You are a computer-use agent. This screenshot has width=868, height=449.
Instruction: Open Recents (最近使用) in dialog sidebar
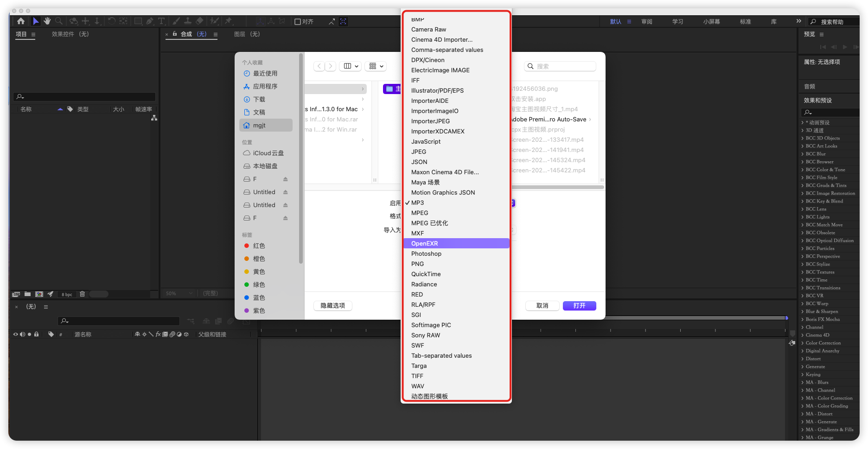click(x=265, y=74)
